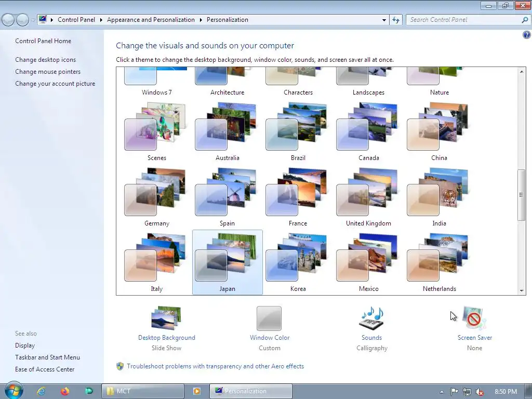Select the highlighted Japan theme

(x=228, y=263)
